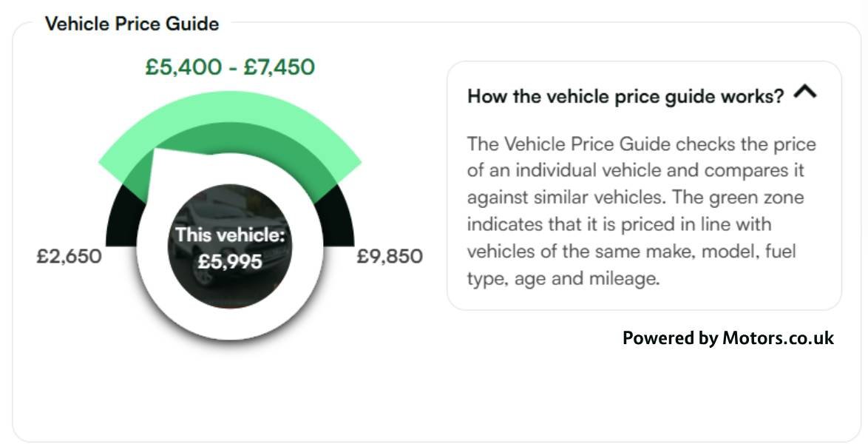Click the £5,400 - £7,450 price range label
The width and height of the screenshot is (868, 447).
pos(230,67)
